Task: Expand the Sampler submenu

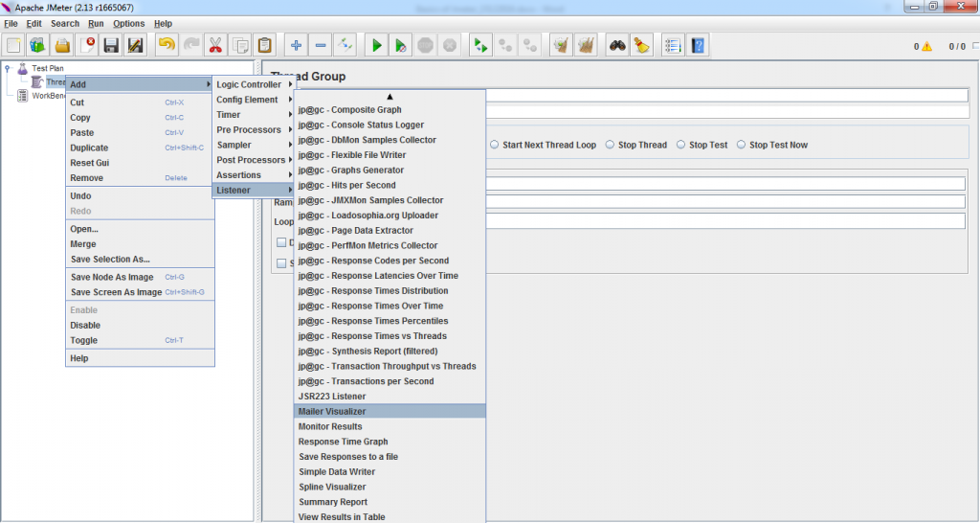Action: pyautogui.click(x=253, y=145)
